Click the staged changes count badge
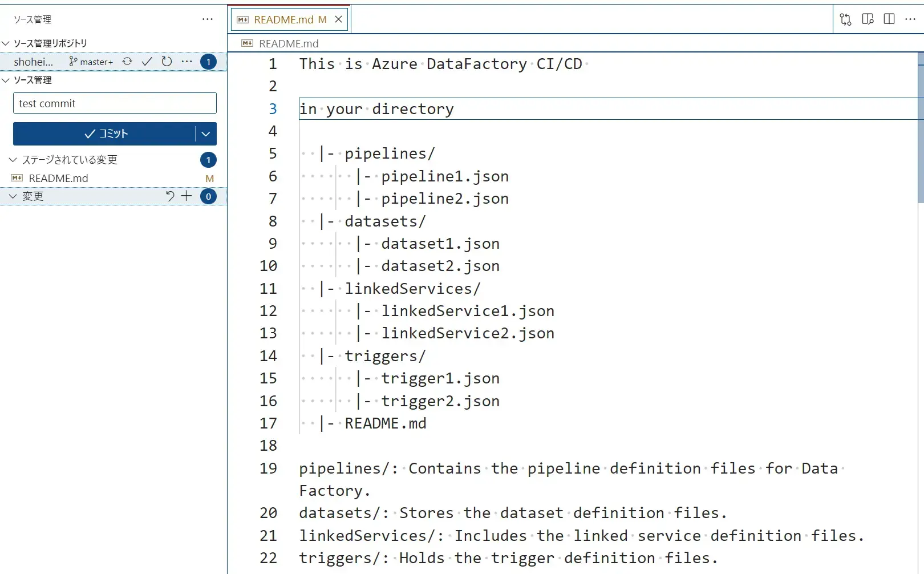Screen dimensions: 924x574 tap(209, 160)
